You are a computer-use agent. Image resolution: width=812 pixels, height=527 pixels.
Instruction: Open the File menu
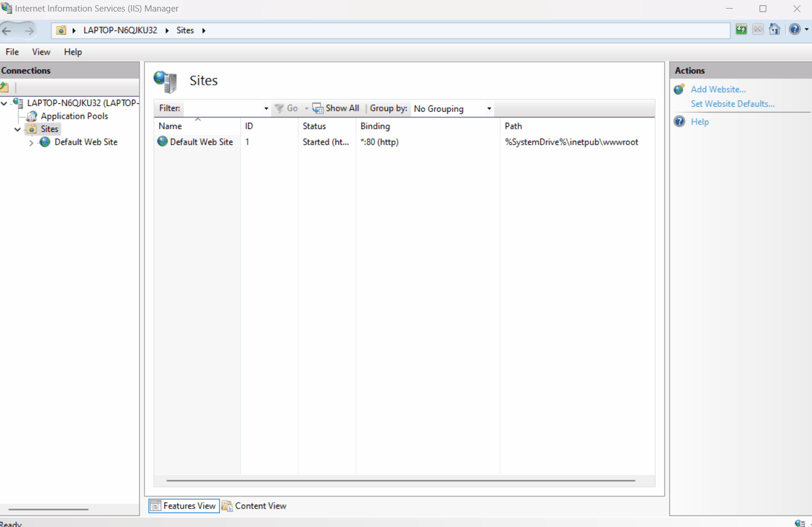tap(12, 52)
